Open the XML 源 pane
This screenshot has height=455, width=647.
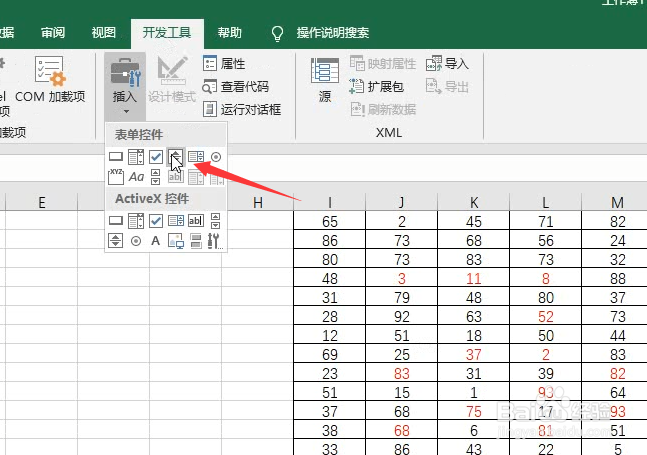[x=325, y=80]
